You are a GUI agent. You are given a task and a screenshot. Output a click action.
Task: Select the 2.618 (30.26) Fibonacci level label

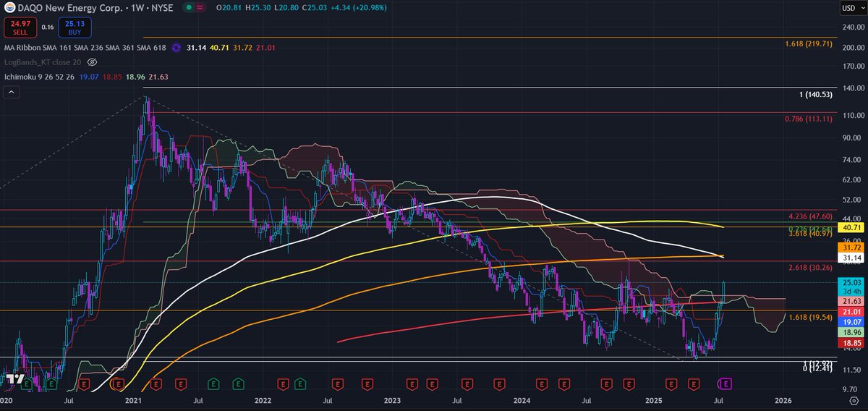(811, 268)
